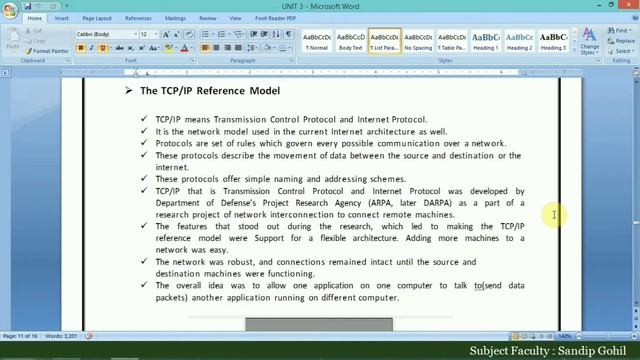
Task: Switch to the Mailings tab
Action: coord(175,18)
